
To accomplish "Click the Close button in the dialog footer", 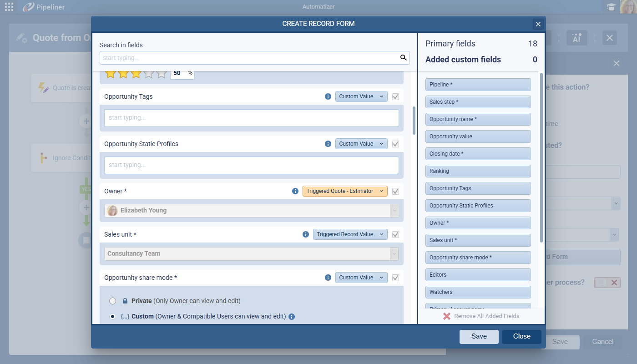I will pos(521,336).
